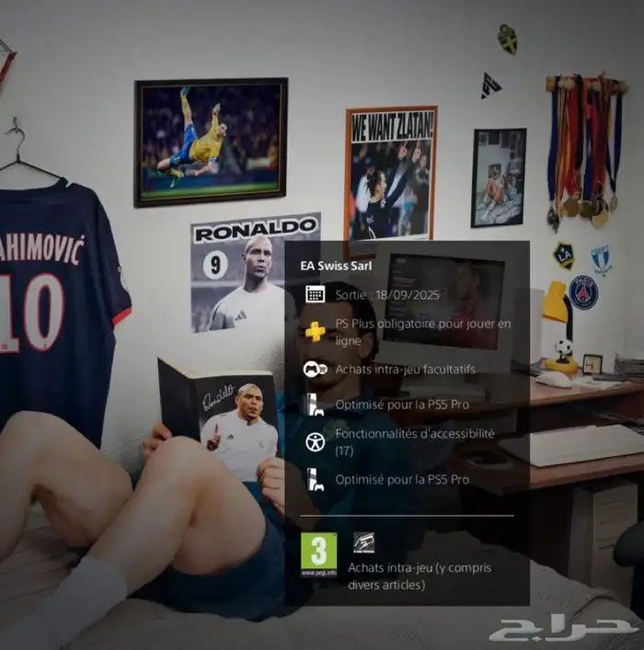Screen dimensions: 644x650
Task: Click the black EA FC triangle logo sticker
Action: (x=491, y=86)
